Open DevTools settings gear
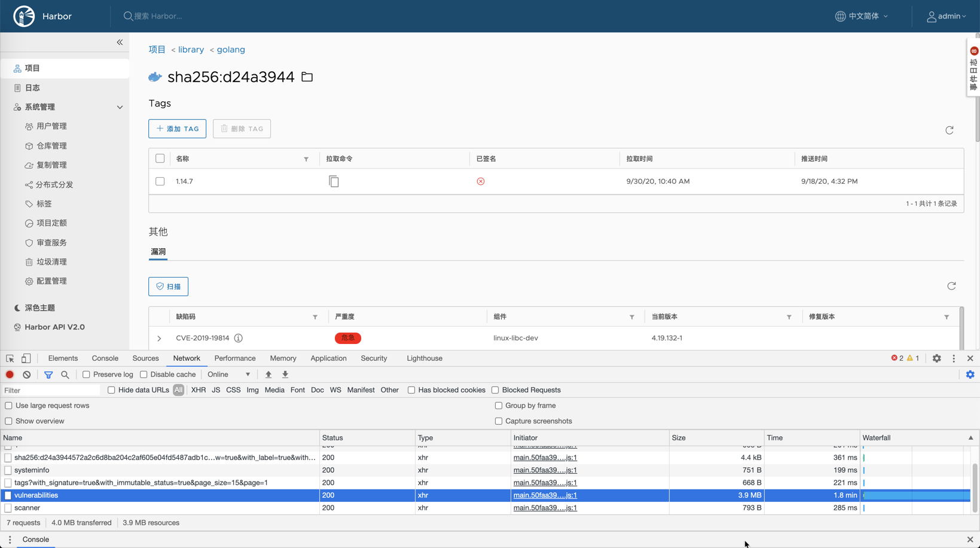The image size is (980, 548). click(x=936, y=358)
